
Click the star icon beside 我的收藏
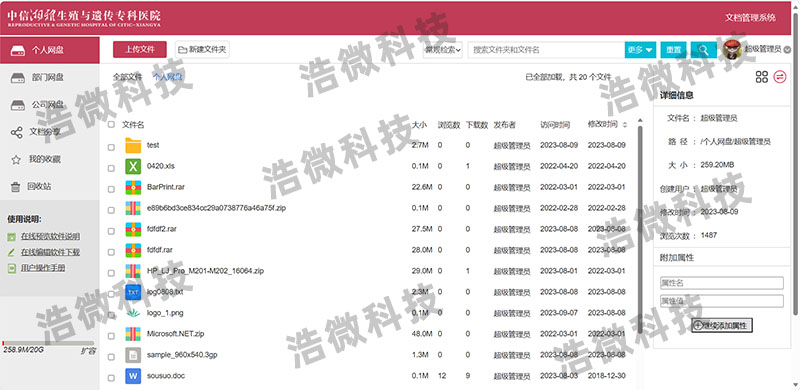point(16,160)
